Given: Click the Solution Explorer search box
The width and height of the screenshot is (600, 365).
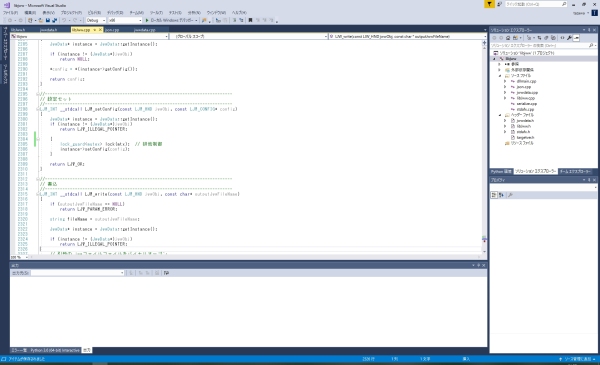Looking at the screenshot, I should tap(543, 46).
